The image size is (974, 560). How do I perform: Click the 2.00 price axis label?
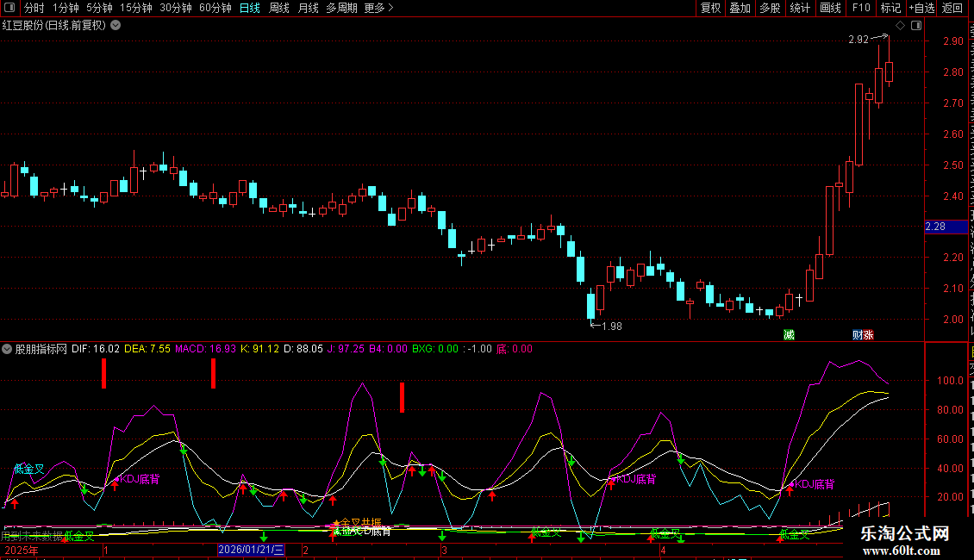coord(952,320)
